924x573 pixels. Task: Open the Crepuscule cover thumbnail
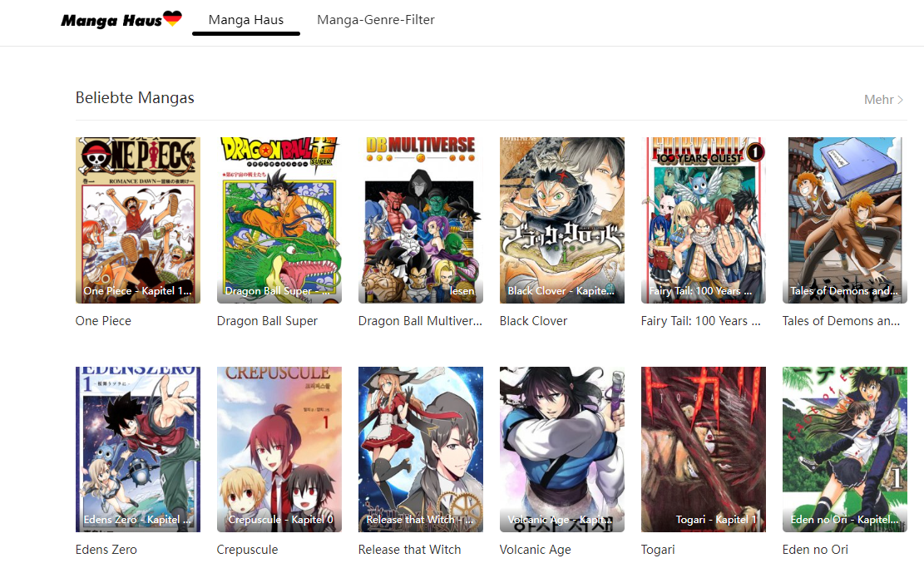279,449
